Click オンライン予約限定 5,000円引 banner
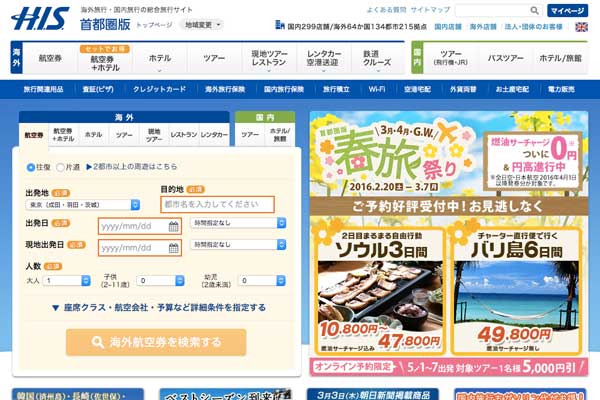The width and height of the screenshot is (600, 400). pos(448,367)
